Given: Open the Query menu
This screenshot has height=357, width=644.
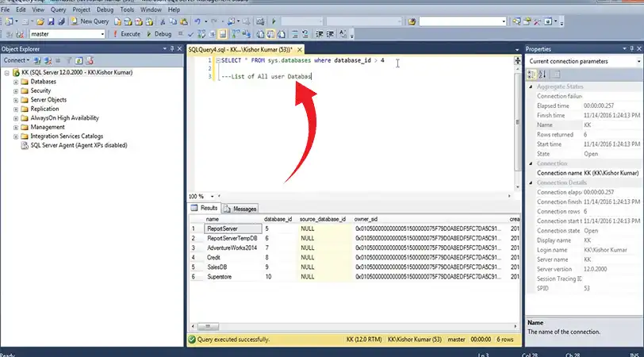Looking at the screenshot, I should pyautogui.click(x=58, y=10).
